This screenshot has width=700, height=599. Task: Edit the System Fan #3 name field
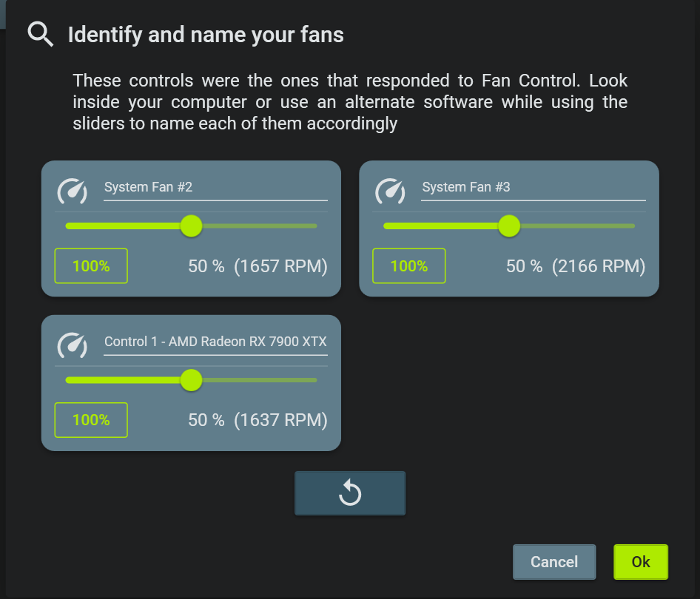point(534,188)
